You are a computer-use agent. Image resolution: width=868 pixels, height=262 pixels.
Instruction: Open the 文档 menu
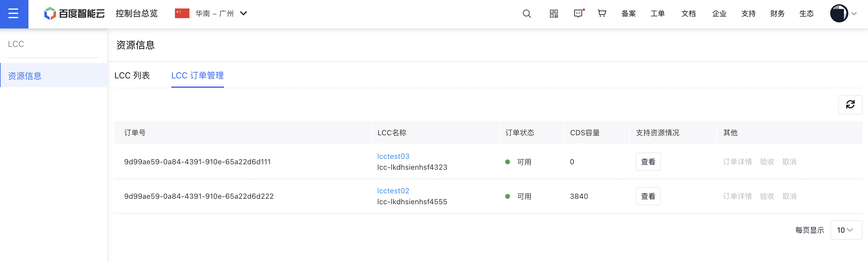pyautogui.click(x=689, y=14)
